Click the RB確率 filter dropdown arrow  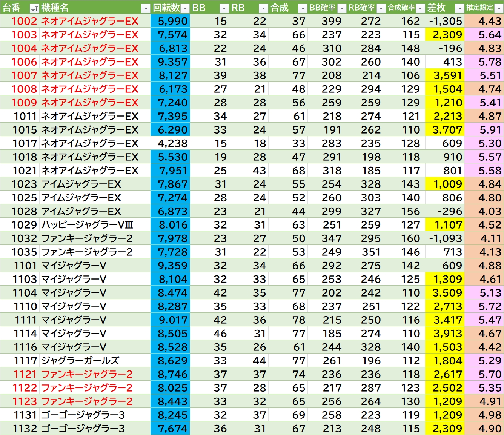tap(381, 8)
